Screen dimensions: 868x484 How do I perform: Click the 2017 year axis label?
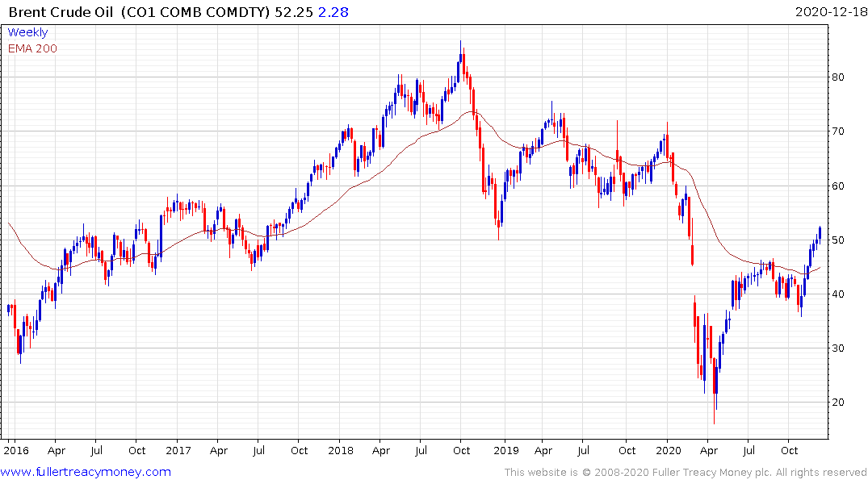(x=178, y=450)
